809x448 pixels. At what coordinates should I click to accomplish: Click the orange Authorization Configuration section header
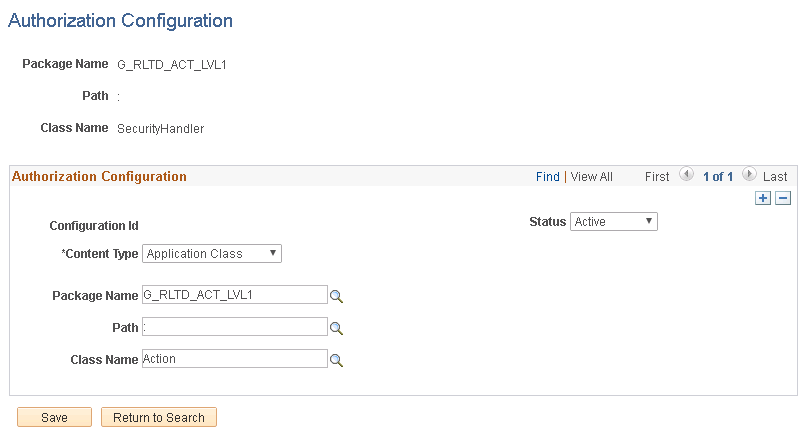point(99,177)
